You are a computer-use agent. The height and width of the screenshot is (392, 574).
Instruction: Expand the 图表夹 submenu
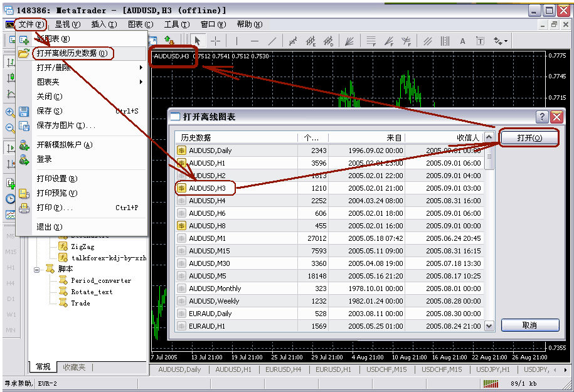click(x=82, y=82)
